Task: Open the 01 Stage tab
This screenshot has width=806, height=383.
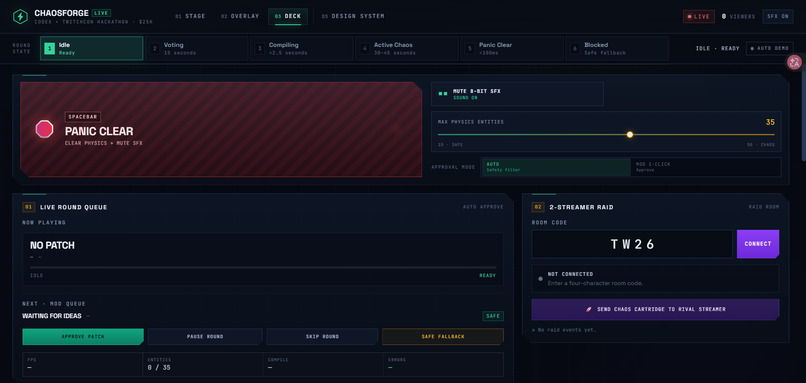Action: pyautogui.click(x=190, y=16)
